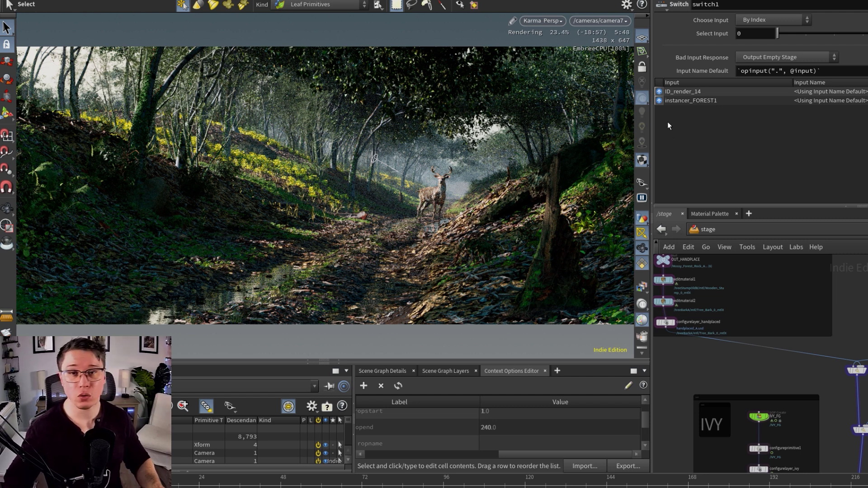The width and height of the screenshot is (868, 488).
Task: Toggle selectability arrow on Xform row
Action: (340, 445)
